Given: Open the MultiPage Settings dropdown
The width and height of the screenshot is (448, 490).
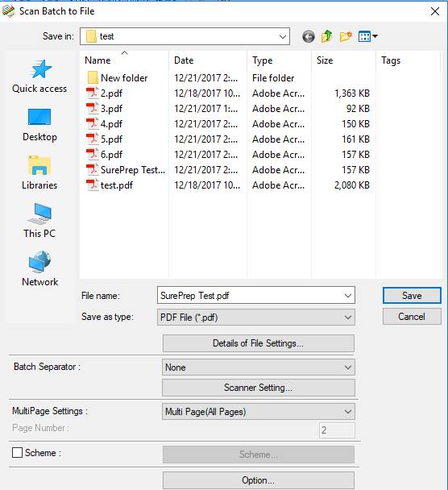Looking at the screenshot, I should coord(259,412).
